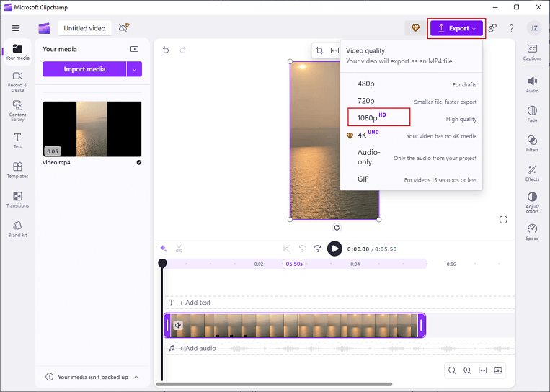Open the Content library panel
Image resolution: width=550 pixels, height=392 pixels.
[x=17, y=110]
